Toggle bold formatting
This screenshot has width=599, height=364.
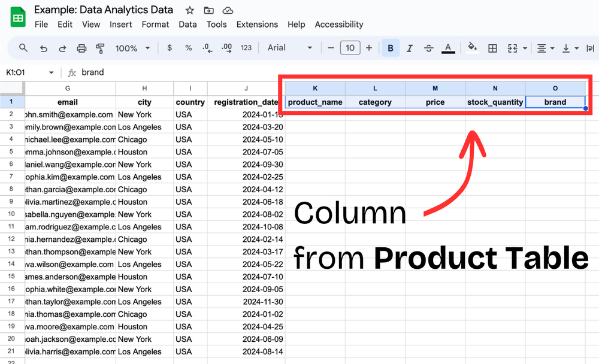tap(391, 48)
